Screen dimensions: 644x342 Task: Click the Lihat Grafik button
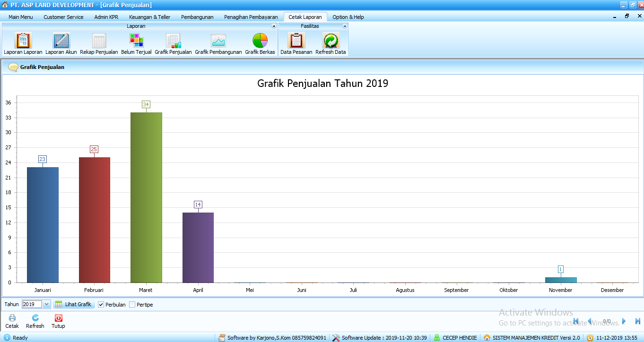pyautogui.click(x=74, y=304)
